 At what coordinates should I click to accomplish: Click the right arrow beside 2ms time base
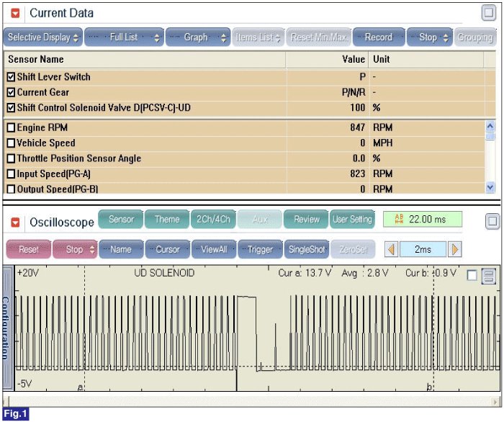[x=455, y=249]
